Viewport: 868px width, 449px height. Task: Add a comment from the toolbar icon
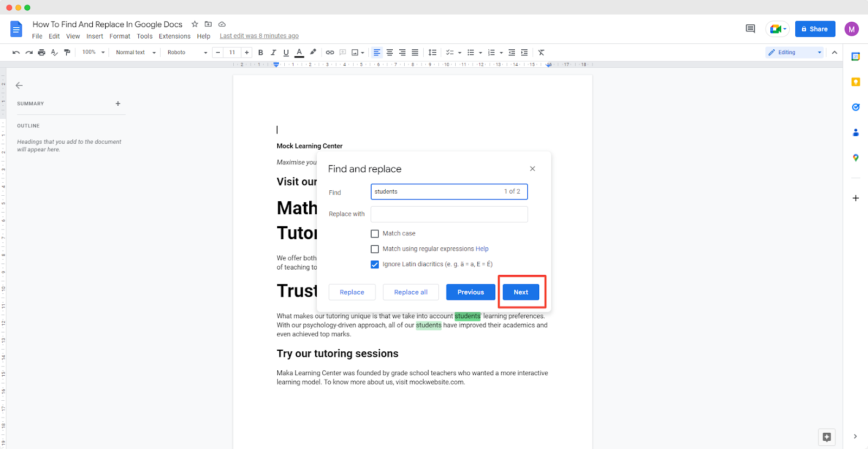click(343, 53)
